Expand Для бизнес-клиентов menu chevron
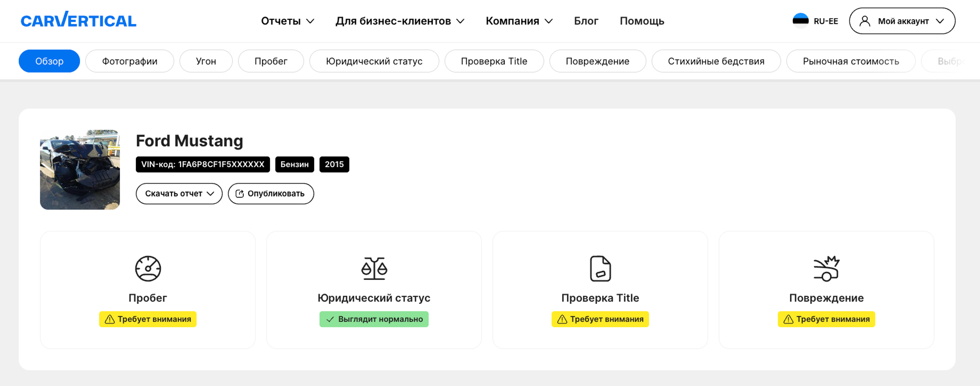980x386 pixels. click(460, 21)
